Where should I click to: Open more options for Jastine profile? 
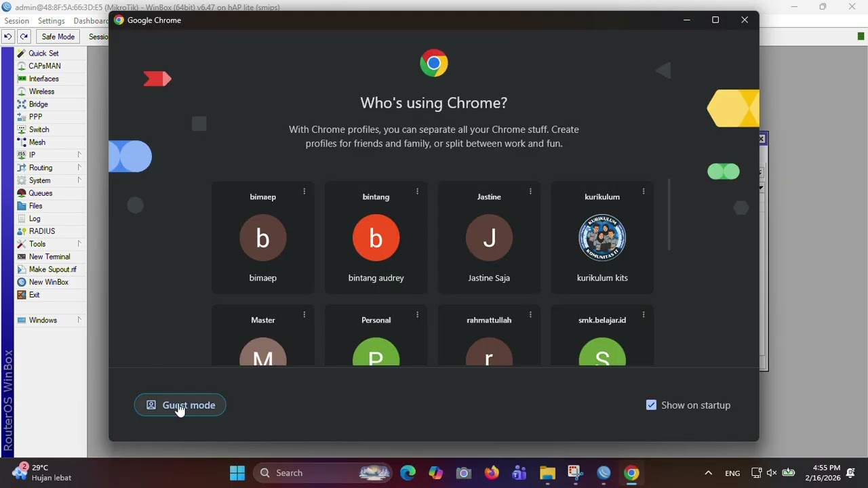point(530,192)
